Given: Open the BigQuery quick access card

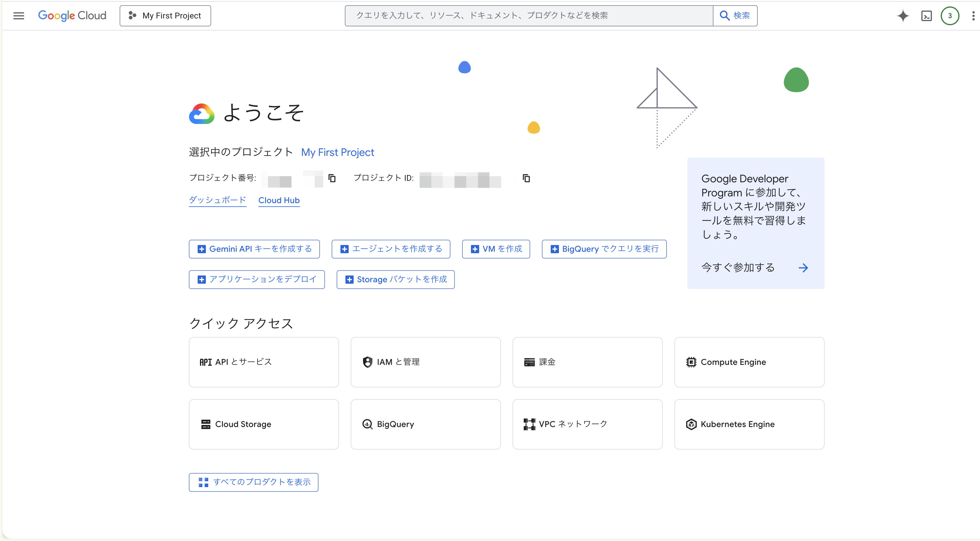Looking at the screenshot, I should click(425, 424).
